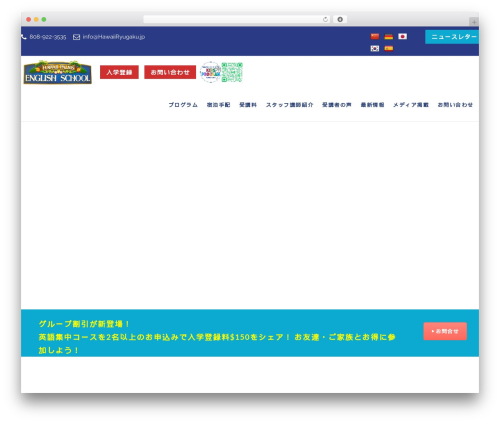Click the green QR code image
The width and height of the screenshot is (500, 423).
point(232,72)
